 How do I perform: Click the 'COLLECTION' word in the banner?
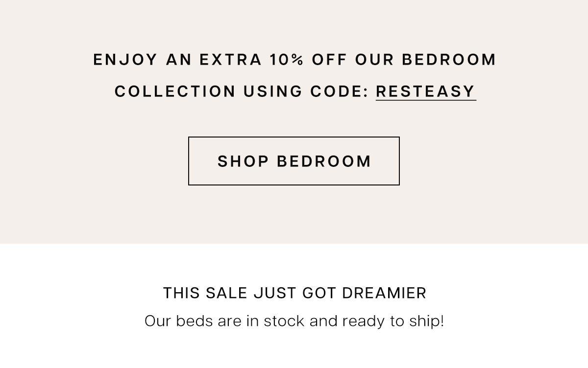(x=175, y=92)
